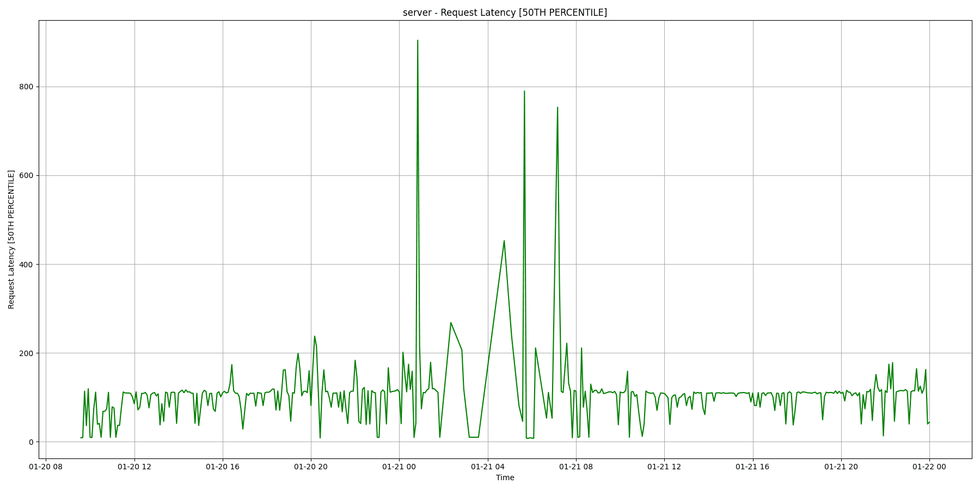Click the x-axis tick label '01-20 20'

tap(311, 467)
